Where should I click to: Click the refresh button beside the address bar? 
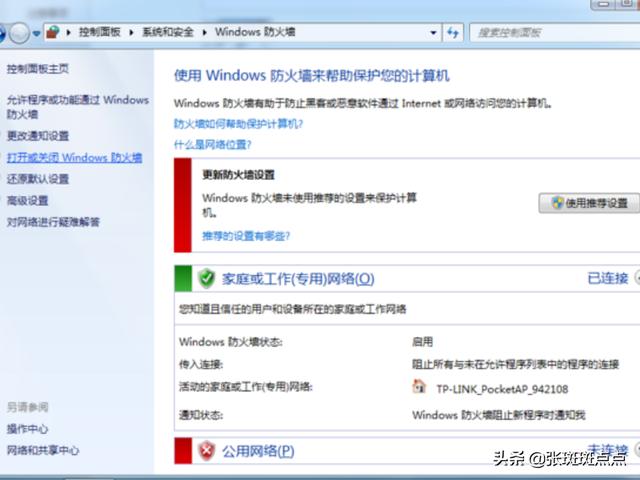(x=453, y=33)
